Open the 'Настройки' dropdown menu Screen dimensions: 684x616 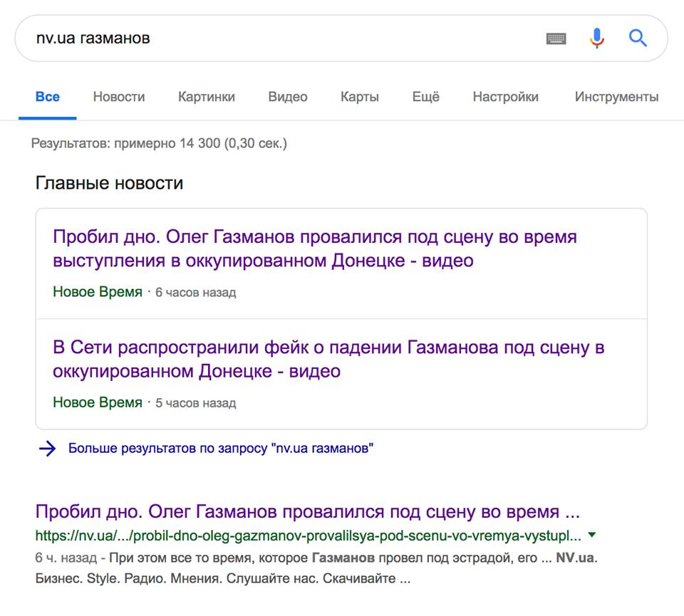(506, 97)
